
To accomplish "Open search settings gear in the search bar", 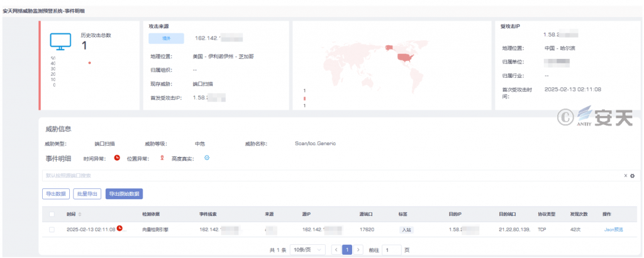I will pos(633,176).
